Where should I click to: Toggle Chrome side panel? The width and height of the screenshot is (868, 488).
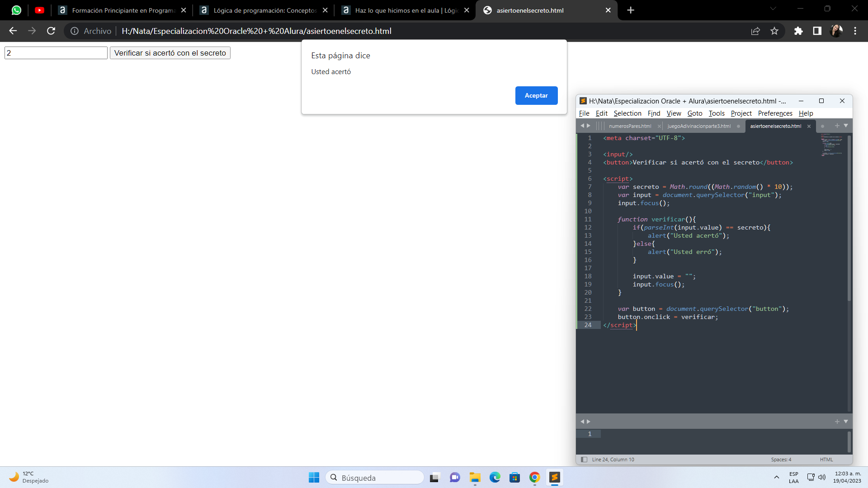[817, 31]
